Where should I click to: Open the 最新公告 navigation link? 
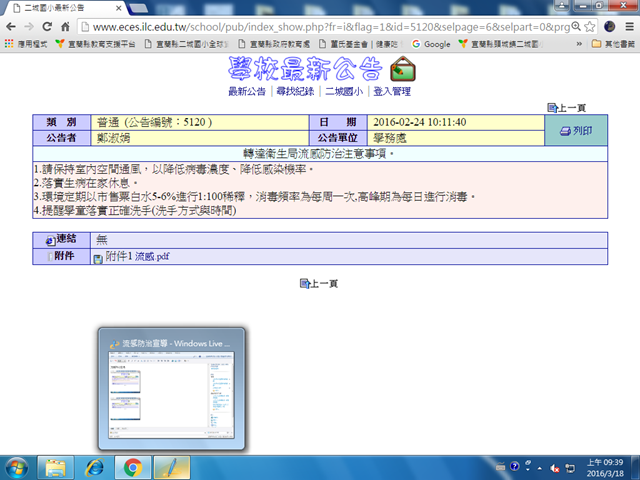[247, 91]
